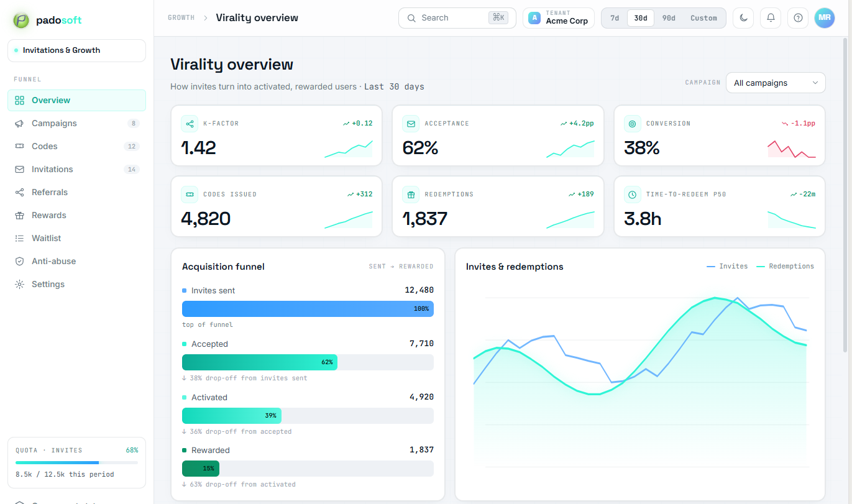Click the Codes Issued ticket icon on card
The width and height of the screenshot is (852, 504).
(190, 195)
